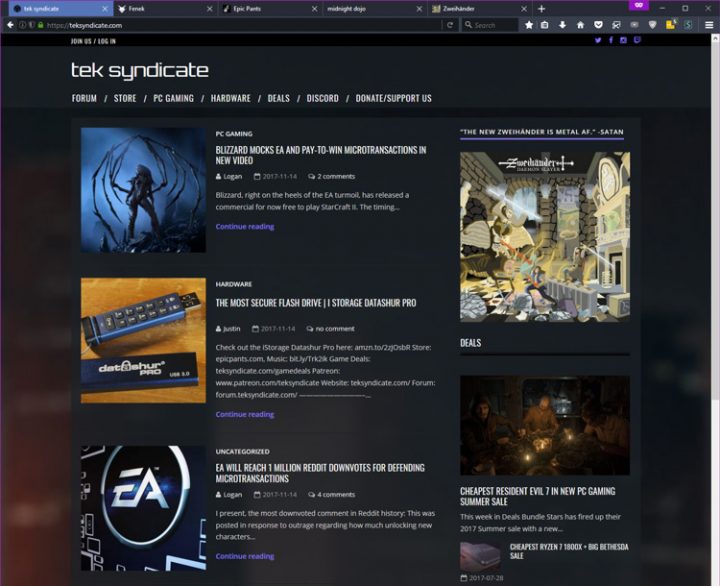Continue reading the Datashur Pro article
This screenshot has width=720, height=586.
click(x=245, y=414)
